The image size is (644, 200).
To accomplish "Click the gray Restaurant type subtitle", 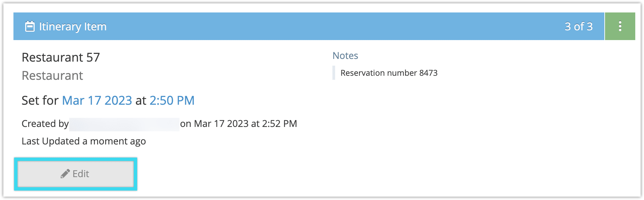I will [x=52, y=76].
